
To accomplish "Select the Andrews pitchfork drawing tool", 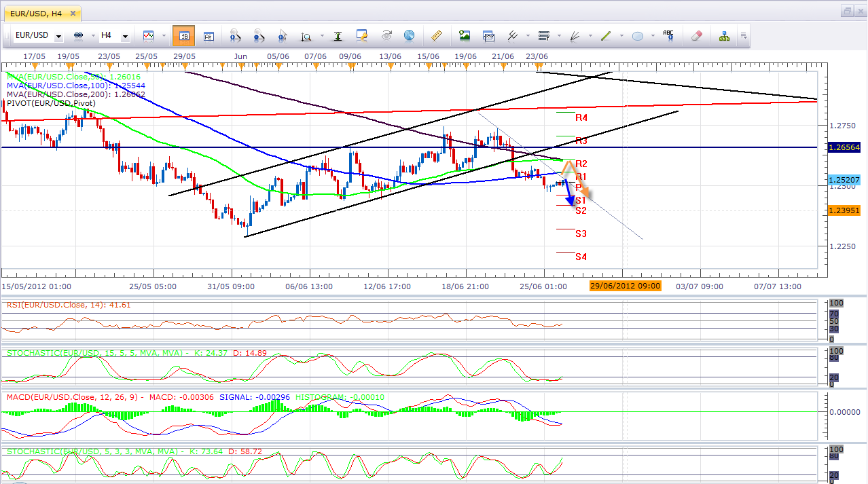I will click(512, 35).
